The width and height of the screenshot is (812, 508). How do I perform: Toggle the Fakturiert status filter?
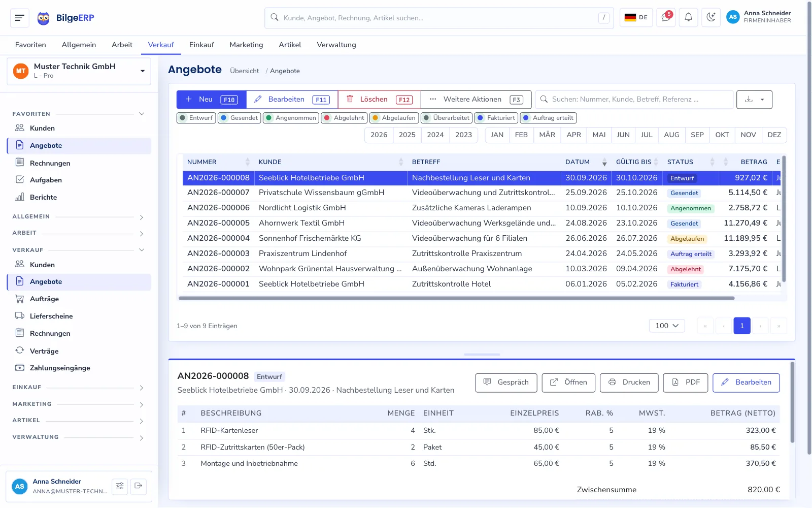click(496, 118)
